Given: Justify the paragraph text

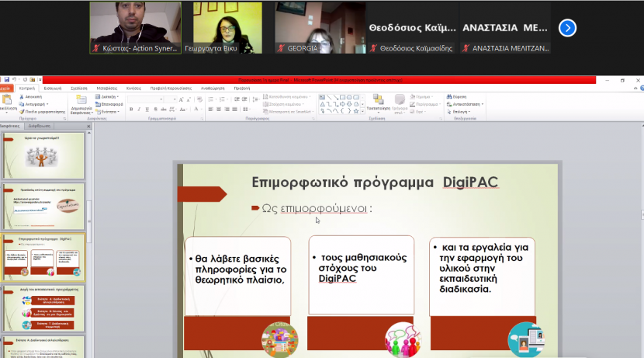Looking at the screenshot, I should pos(234,109).
